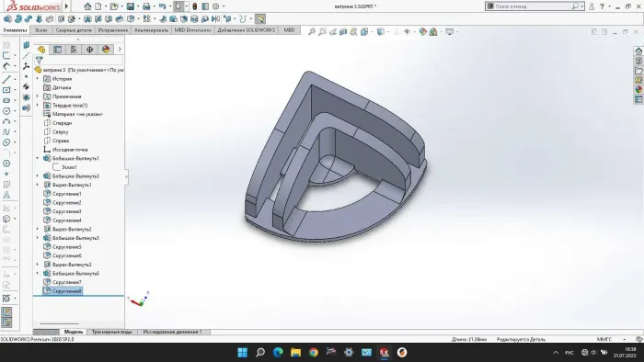Screen dimensions: 644x362
Task: Open the Save button dropdown arrow
Action: click(x=137, y=6)
